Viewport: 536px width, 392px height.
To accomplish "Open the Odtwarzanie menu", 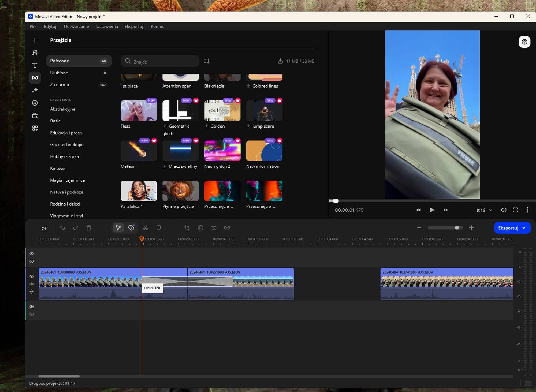I will (76, 26).
